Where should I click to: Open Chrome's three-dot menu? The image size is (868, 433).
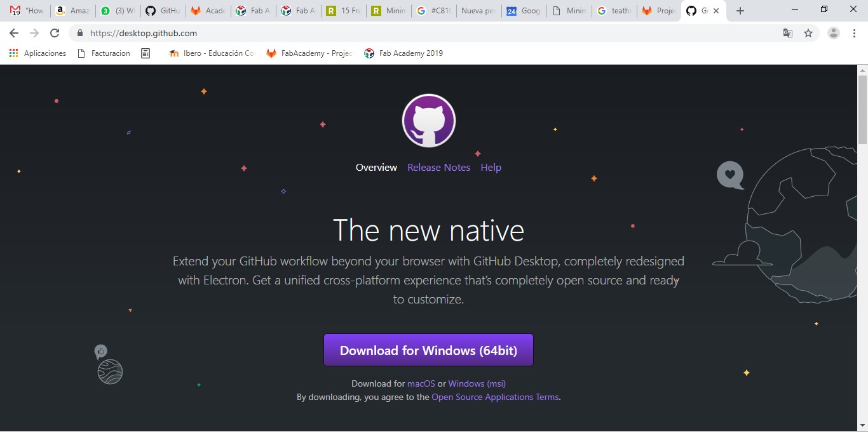click(x=854, y=33)
